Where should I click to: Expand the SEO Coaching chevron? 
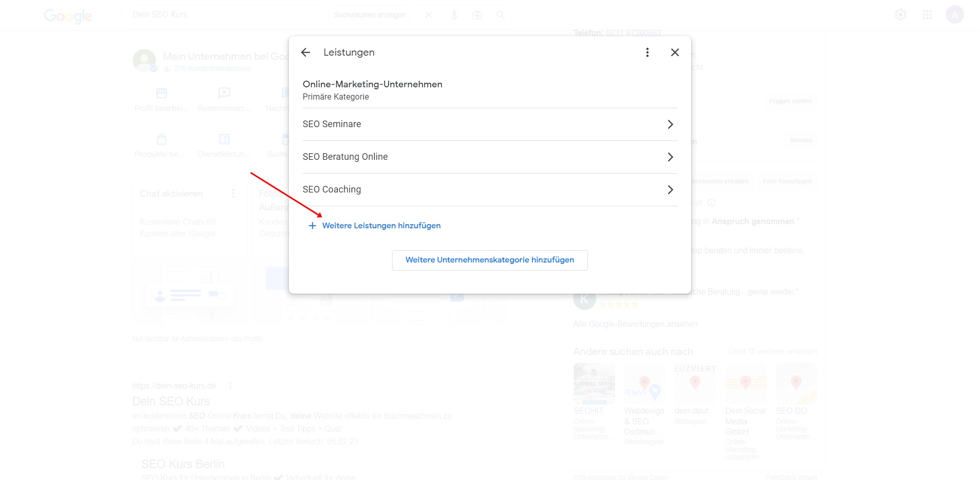[670, 190]
